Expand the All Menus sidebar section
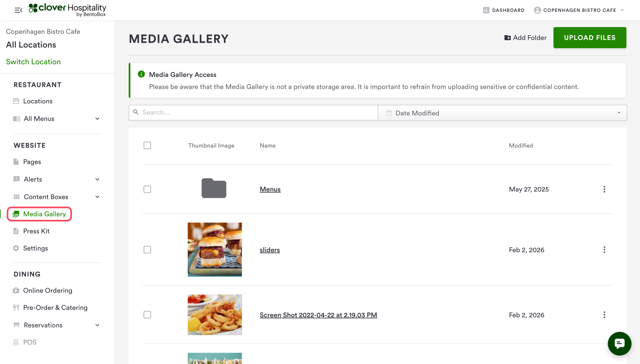 (97, 119)
